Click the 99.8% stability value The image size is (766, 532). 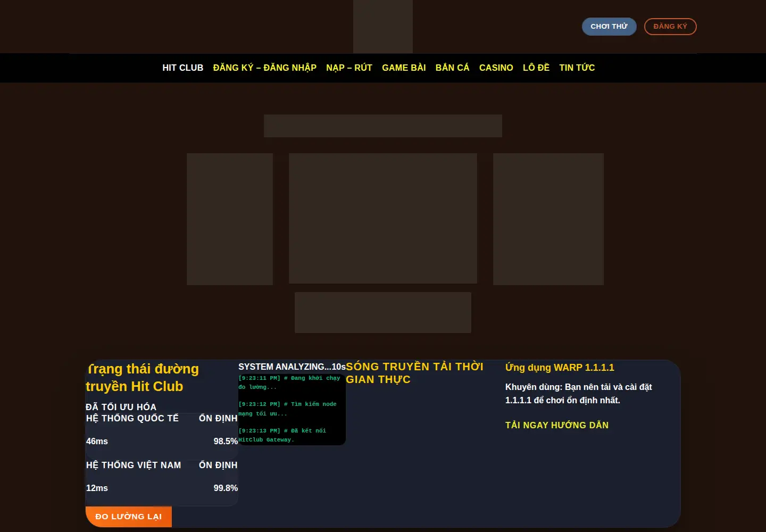tap(226, 488)
